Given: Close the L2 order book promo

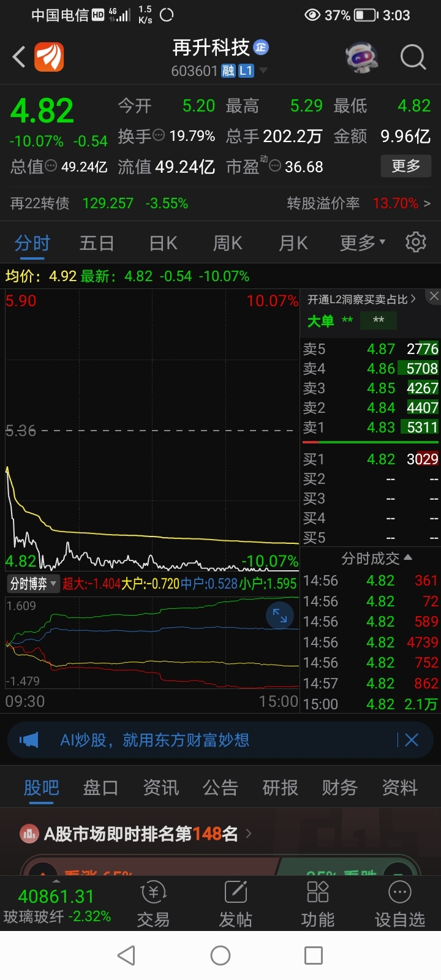Looking at the screenshot, I should [434, 296].
